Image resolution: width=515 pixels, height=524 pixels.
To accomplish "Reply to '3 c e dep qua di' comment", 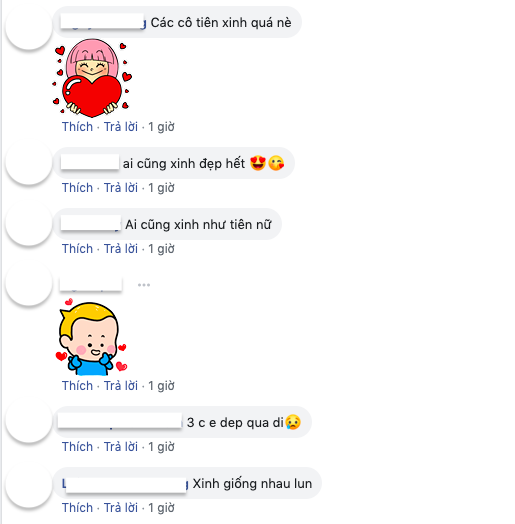I will click(x=121, y=447).
